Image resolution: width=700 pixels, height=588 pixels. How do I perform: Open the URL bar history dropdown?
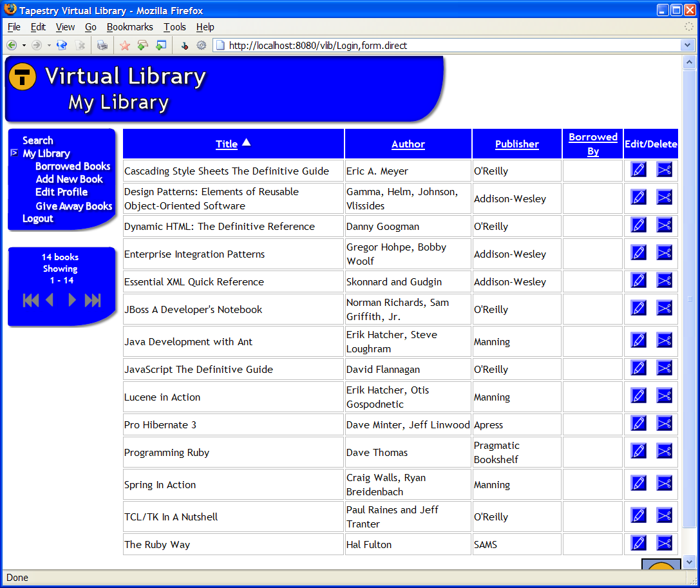(687, 45)
